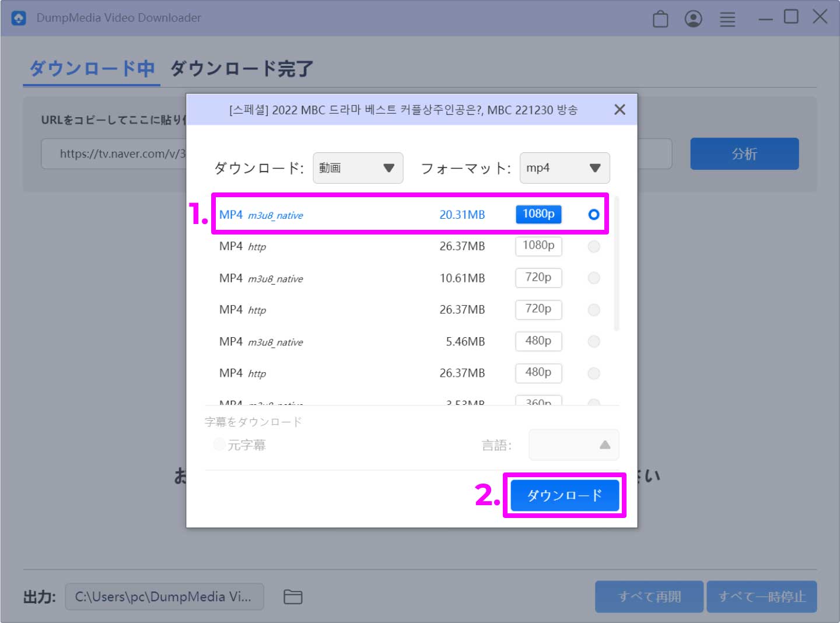Click the 720p badge on the http row
This screenshot has width=840, height=623.
[x=538, y=309]
